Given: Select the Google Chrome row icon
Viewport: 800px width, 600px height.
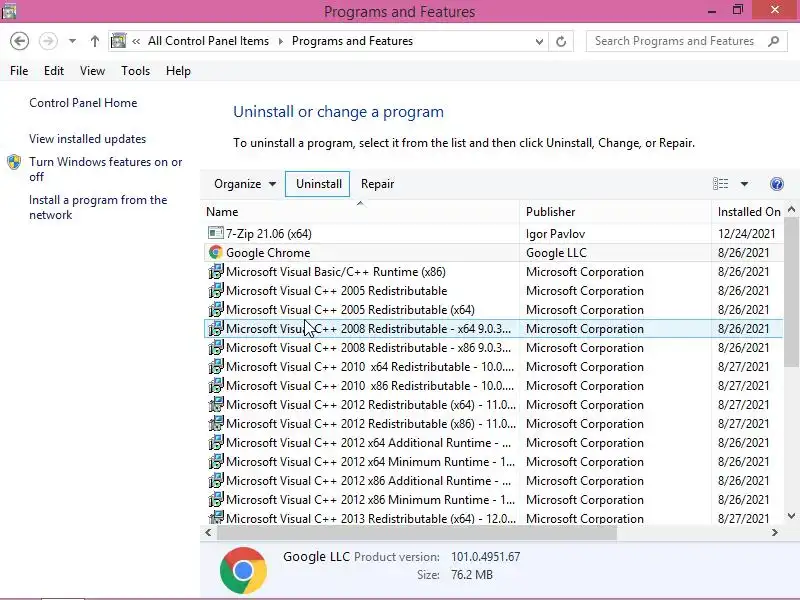Looking at the screenshot, I should point(216,252).
